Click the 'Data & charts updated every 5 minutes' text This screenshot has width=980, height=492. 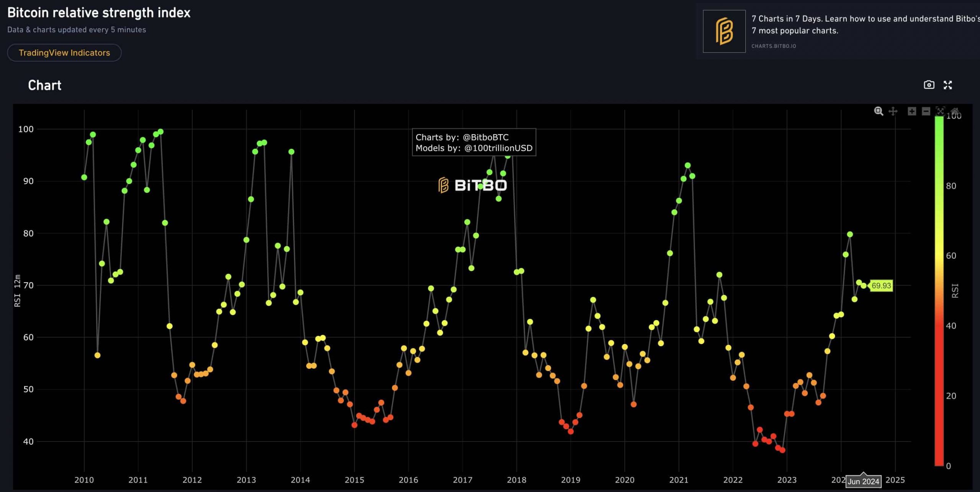tap(77, 30)
